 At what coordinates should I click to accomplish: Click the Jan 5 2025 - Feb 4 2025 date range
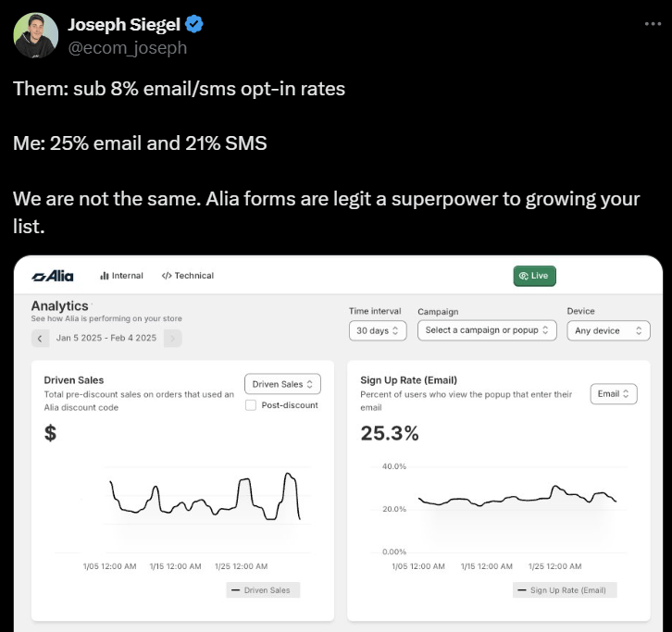(106, 339)
